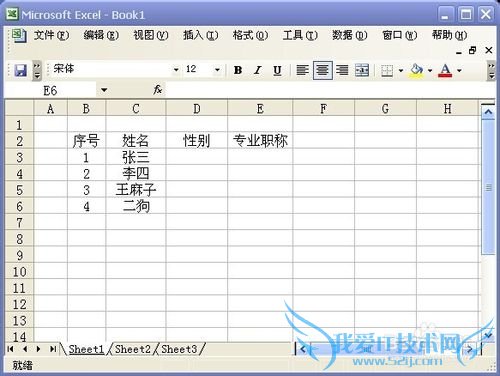Screen dimensions: 500x376
Task: Click the vertical scrollbar thumb
Action: tap(488, 188)
